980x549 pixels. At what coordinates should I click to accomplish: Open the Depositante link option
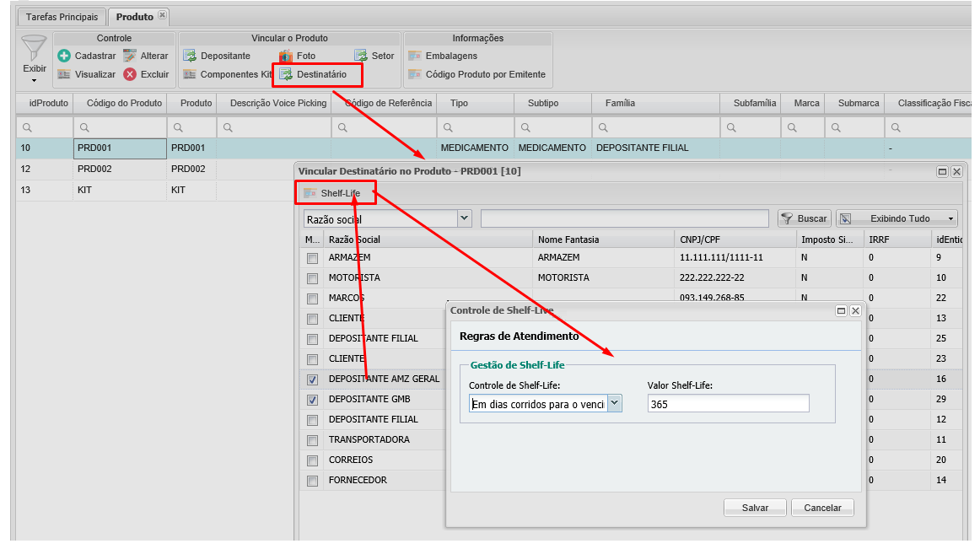click(x=217, y=56)
